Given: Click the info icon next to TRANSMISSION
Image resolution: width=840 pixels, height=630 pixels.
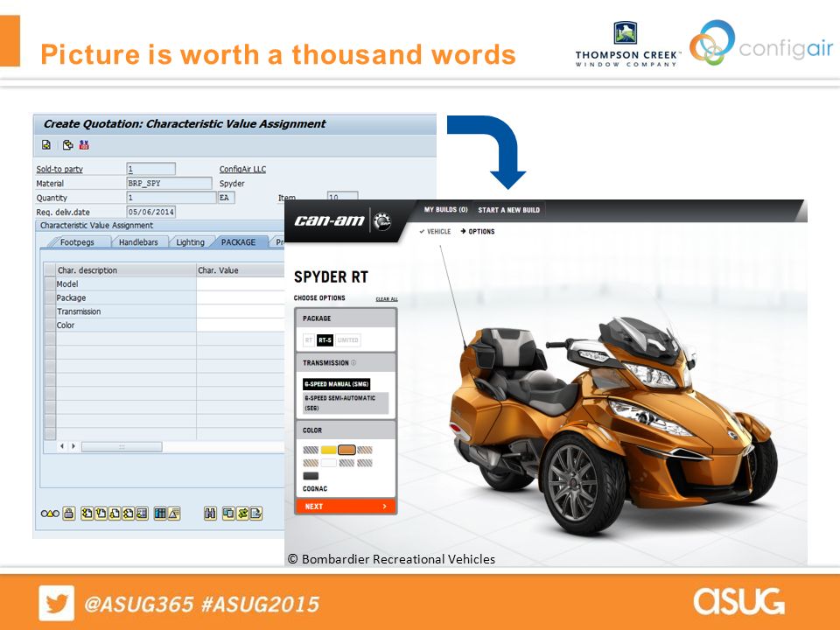Looking at the screenshot, I should coord(353,362).
